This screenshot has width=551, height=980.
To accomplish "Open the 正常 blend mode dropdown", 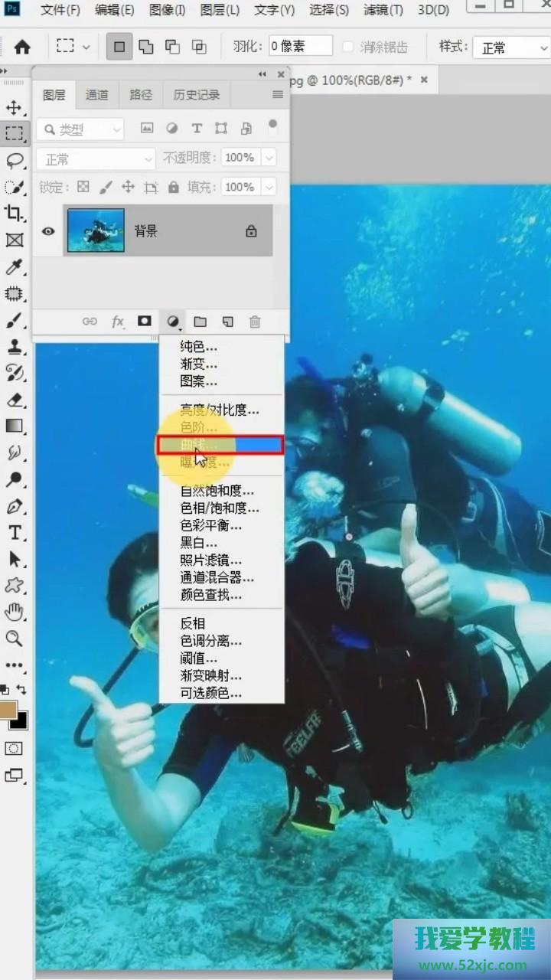I will 96,158.
